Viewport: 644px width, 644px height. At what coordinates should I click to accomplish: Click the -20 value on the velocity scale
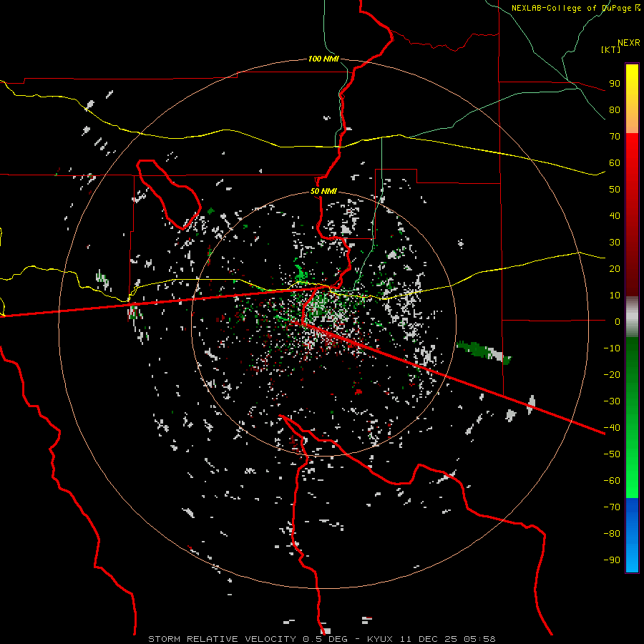[612, 374]
